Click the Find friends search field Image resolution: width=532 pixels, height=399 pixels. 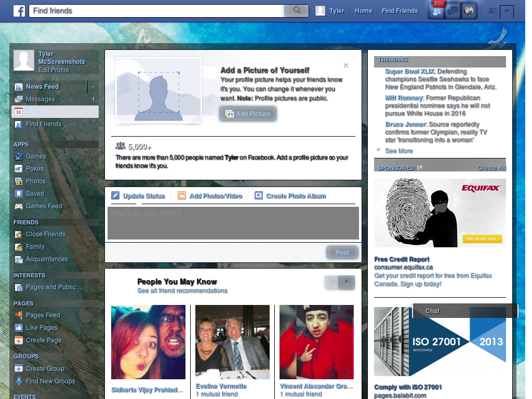pyautogui.click(x=157, y=11)
